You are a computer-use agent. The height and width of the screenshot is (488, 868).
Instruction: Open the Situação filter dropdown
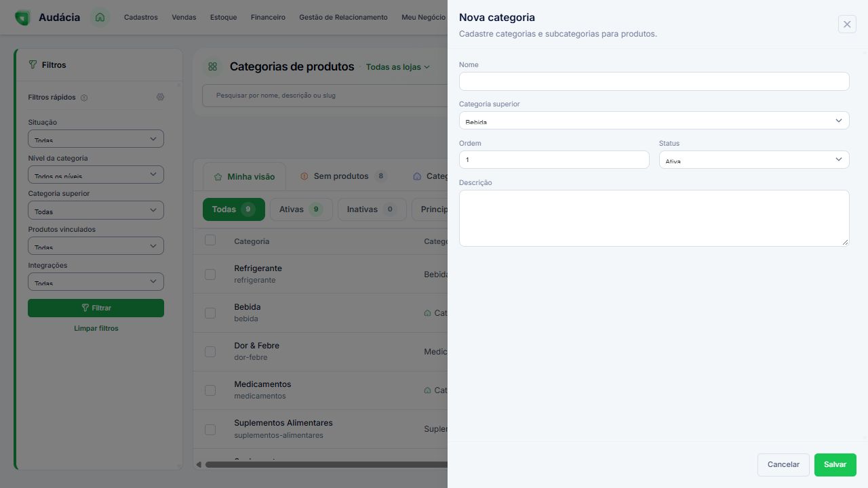pos(96,138)
